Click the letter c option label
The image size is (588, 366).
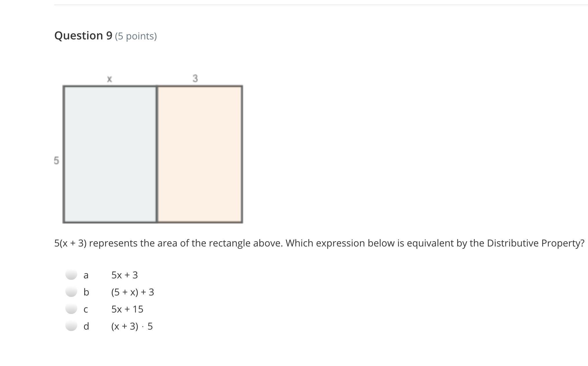[85, 310]
